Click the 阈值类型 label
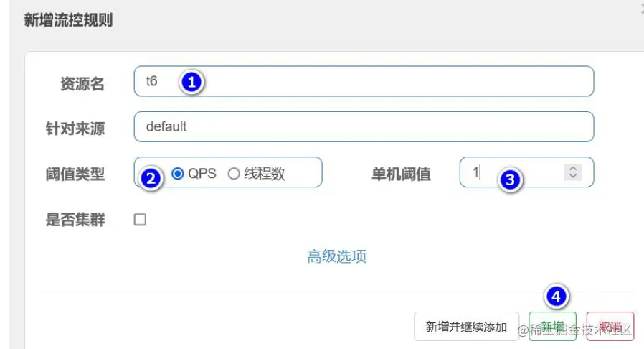 75,174
